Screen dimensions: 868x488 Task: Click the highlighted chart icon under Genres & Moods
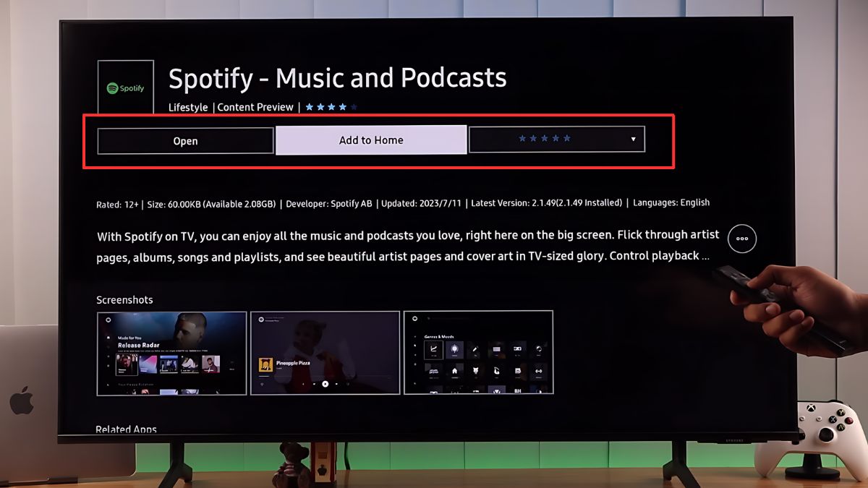click(x=433, y=350)
